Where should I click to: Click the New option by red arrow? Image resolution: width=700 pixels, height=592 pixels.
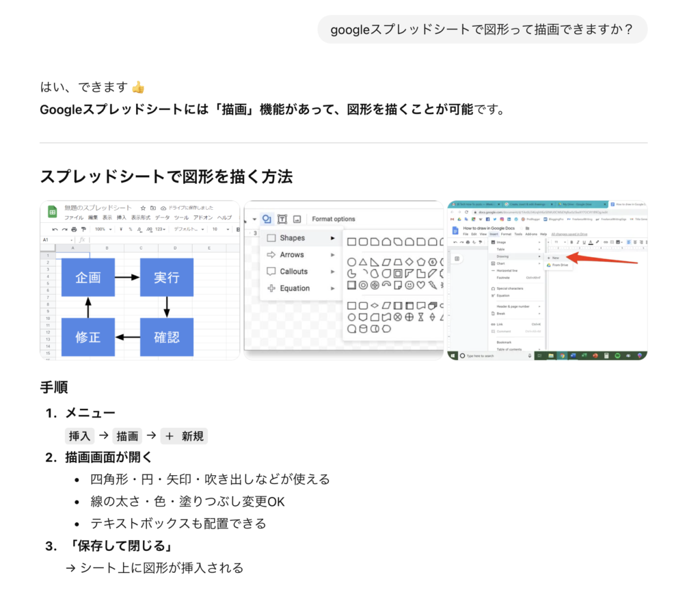(x=555, y=258)
